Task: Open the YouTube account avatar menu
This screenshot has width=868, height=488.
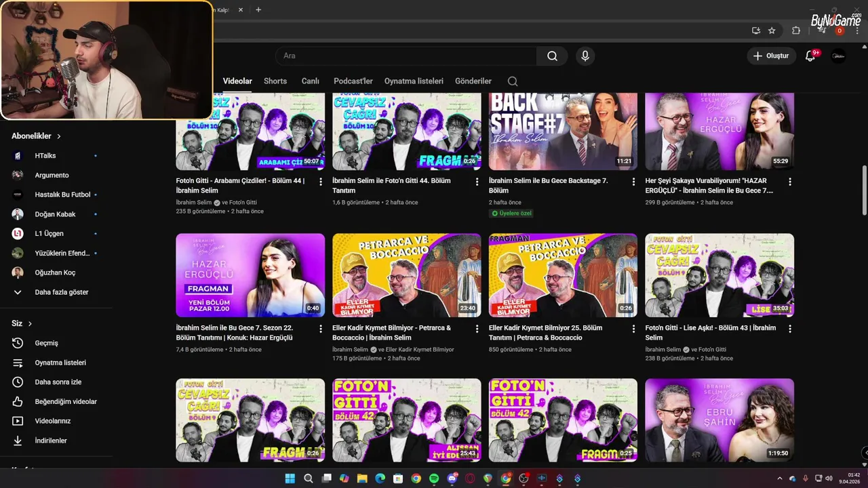Action: (x=839, y=56)
